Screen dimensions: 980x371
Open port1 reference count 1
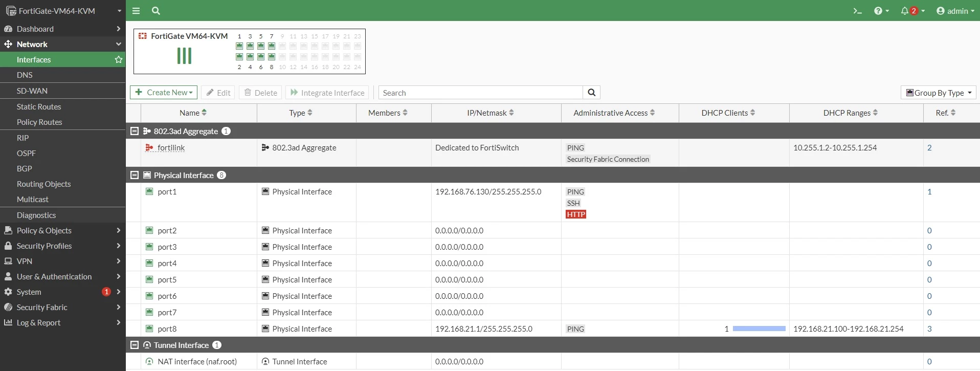pyautogui.click(x=929, y=191)
